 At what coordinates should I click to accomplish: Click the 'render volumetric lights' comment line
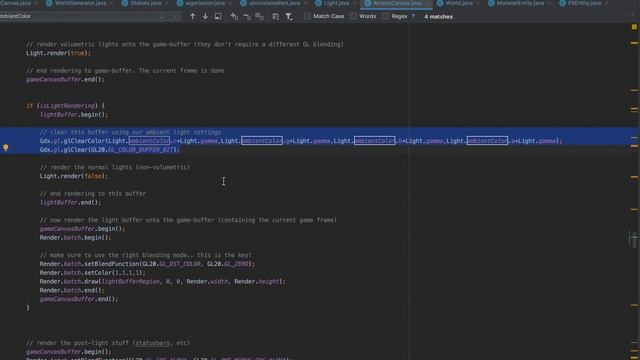pos(185,44)
